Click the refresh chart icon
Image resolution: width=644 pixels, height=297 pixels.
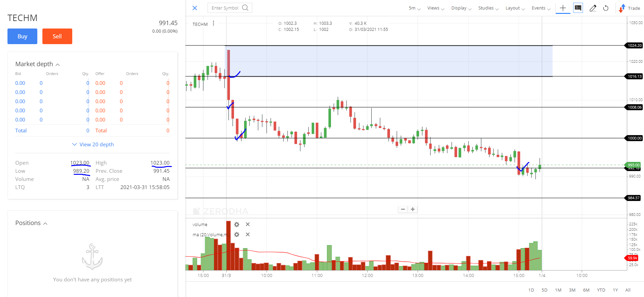click(x=606, y=8)
